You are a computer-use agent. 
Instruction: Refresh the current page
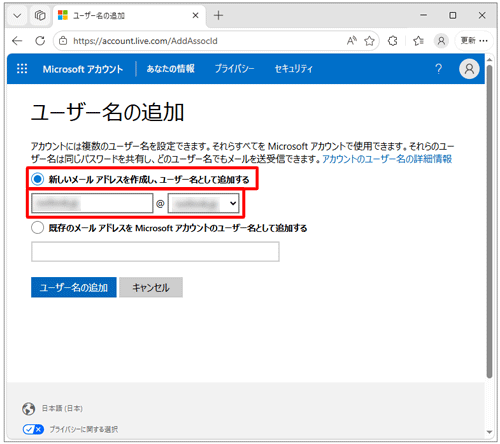click(x=40, y=41)
